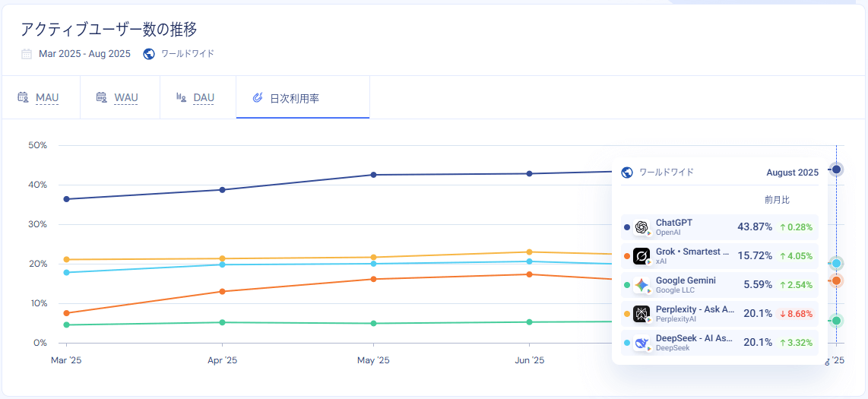Click the 日次利用率 tab gauge icon
This screenshot has height=399, width=868.
[x=257, y=98]
